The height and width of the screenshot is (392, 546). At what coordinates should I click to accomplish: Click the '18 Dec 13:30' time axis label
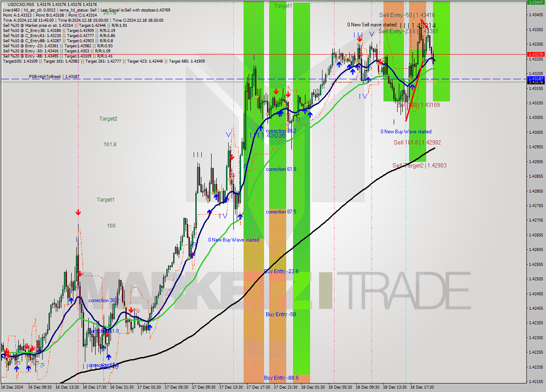[395, 387]
